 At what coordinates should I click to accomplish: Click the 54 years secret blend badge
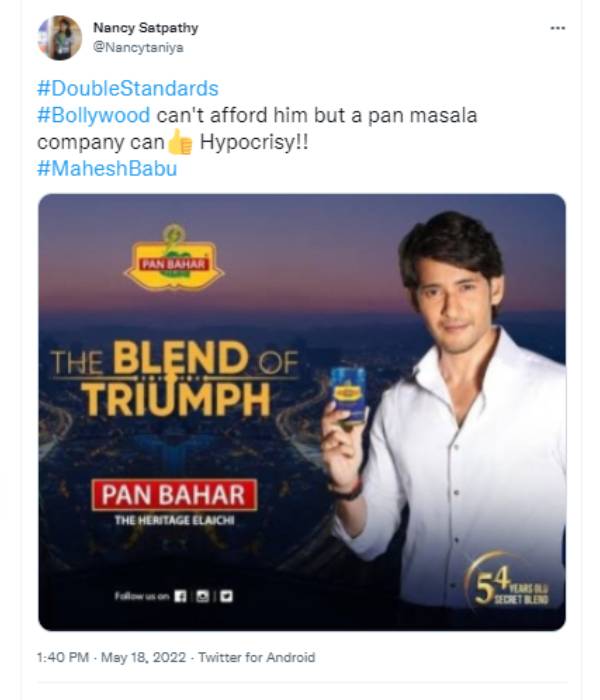pos(508,580)
